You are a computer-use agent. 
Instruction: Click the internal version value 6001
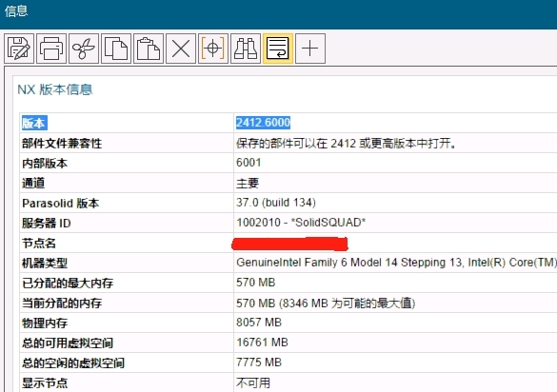[249, 163]
